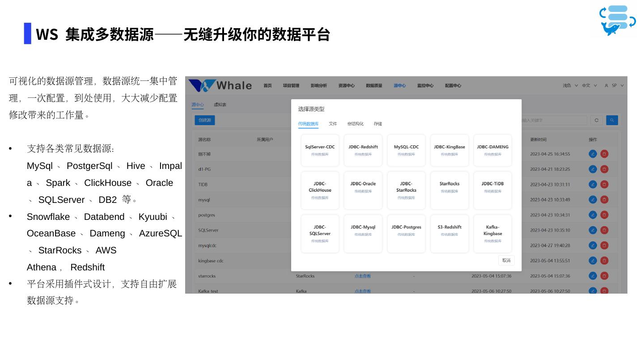644x362 pixels.
Task: Go to 配置中心 in the navigation
Action: pyautogui.click(x=453, y=85)
